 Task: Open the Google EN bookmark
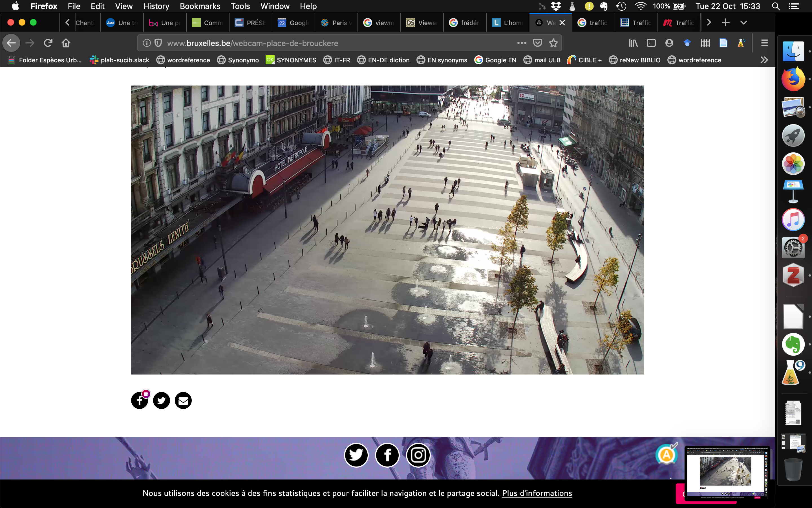pyautogui.click(x=495, y=60)
